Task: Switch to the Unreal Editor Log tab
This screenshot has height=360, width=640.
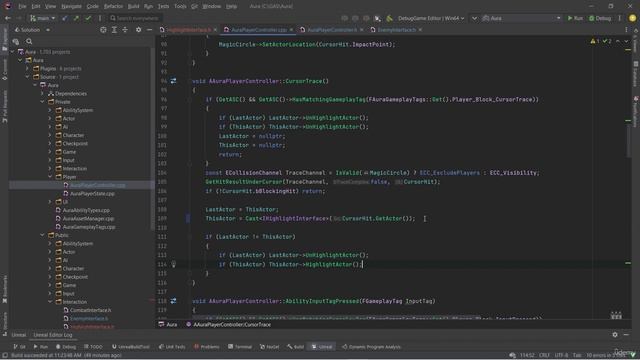Action: pyautogui.click(x=53, y=335)
